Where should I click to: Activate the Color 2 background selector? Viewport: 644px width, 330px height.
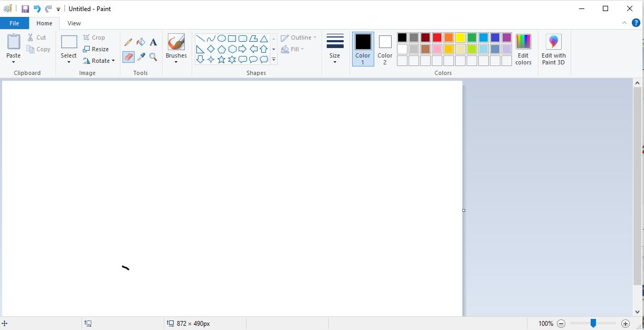(385, 49)
